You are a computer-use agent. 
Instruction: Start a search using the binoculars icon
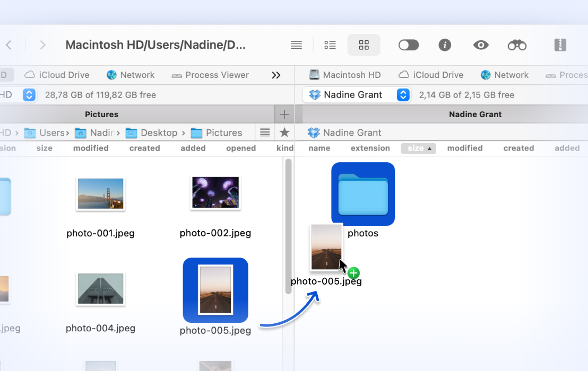(x=517, y=45)
